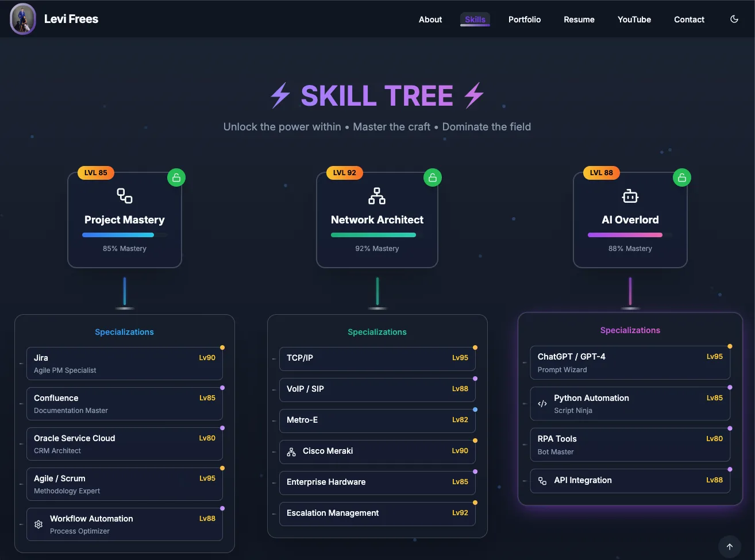Click the gear icon beside Workflow Automation
This screenshot has width=755, height=560.
click(x=38, y=524)
